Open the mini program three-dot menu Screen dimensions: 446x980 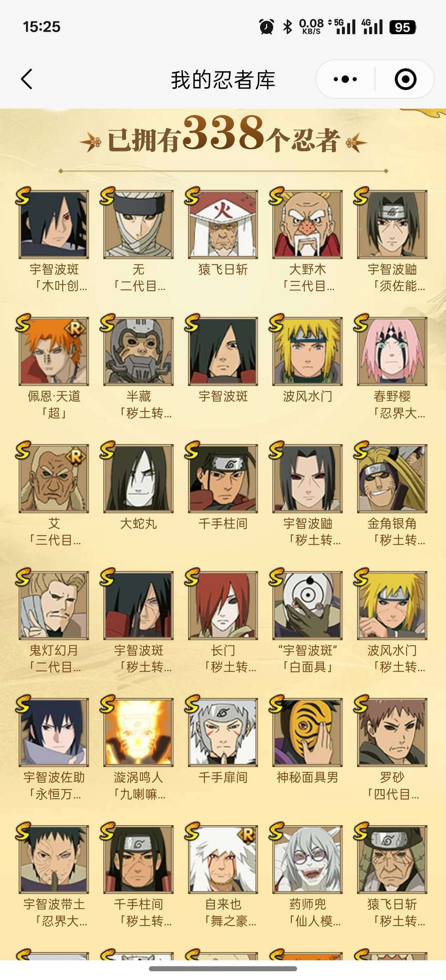click(345, 79)
